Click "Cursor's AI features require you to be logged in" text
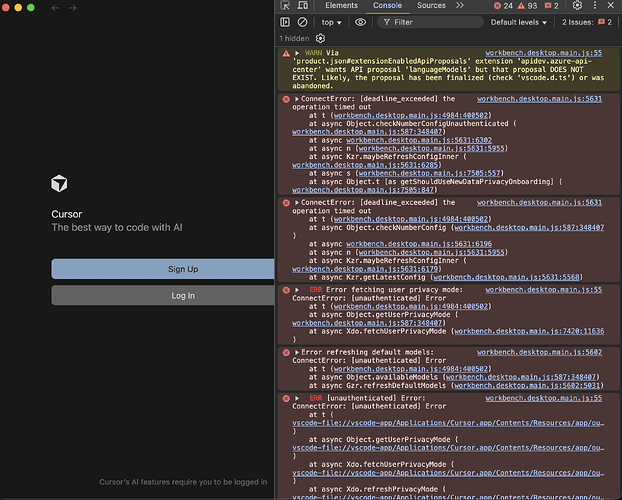The width and height of the screenshot is (622, 500). [183, 482]
